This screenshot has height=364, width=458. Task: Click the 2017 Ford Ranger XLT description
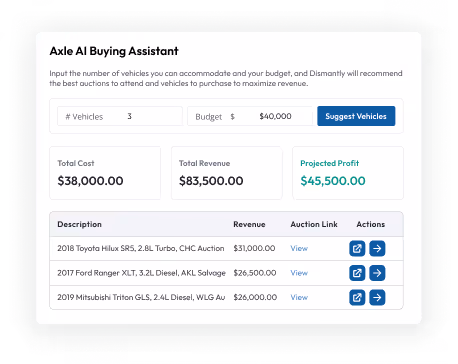(141, 273)
